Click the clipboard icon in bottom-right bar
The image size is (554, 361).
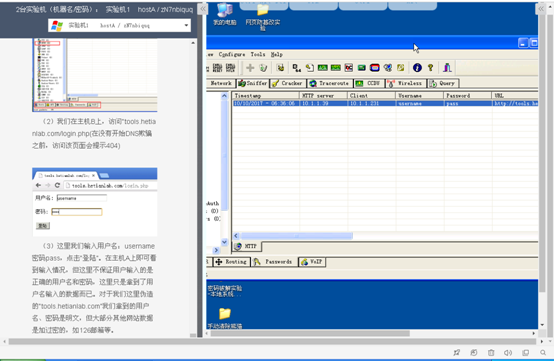coord(491,352)
